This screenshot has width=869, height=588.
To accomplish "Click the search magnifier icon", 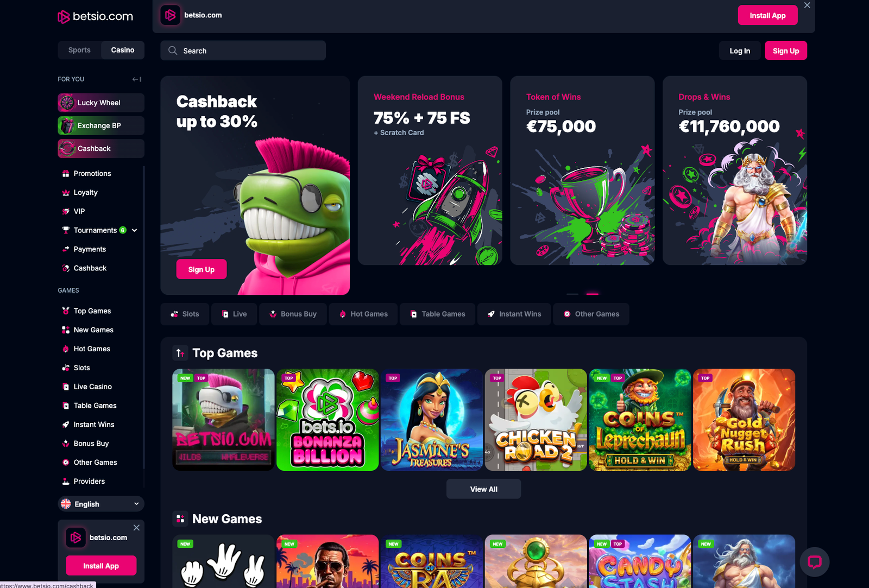I will [173, 50].
